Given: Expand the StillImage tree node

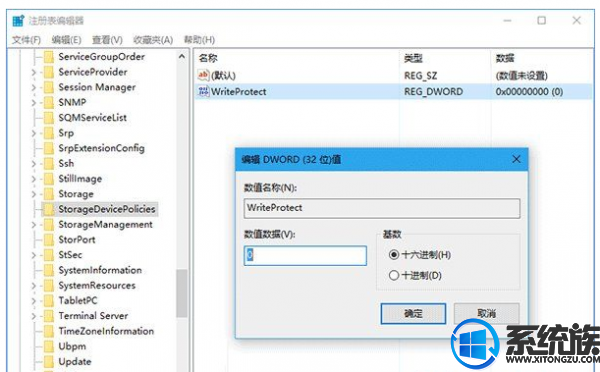Looking at the screenshot, I should coord(34,179).
